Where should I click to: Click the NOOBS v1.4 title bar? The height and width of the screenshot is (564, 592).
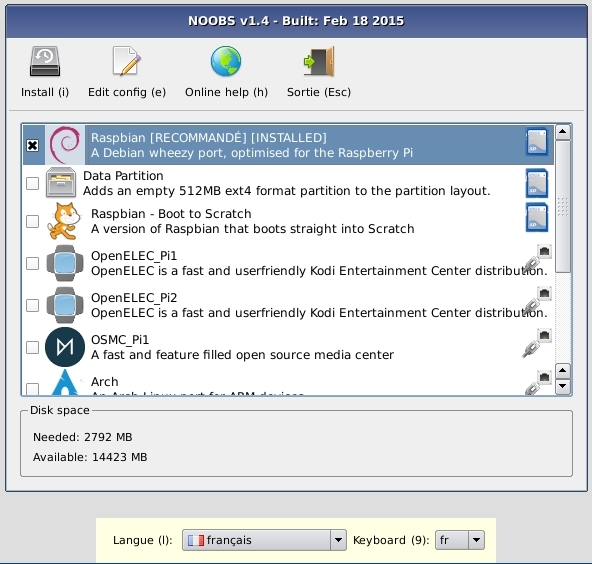click(296, 21)
